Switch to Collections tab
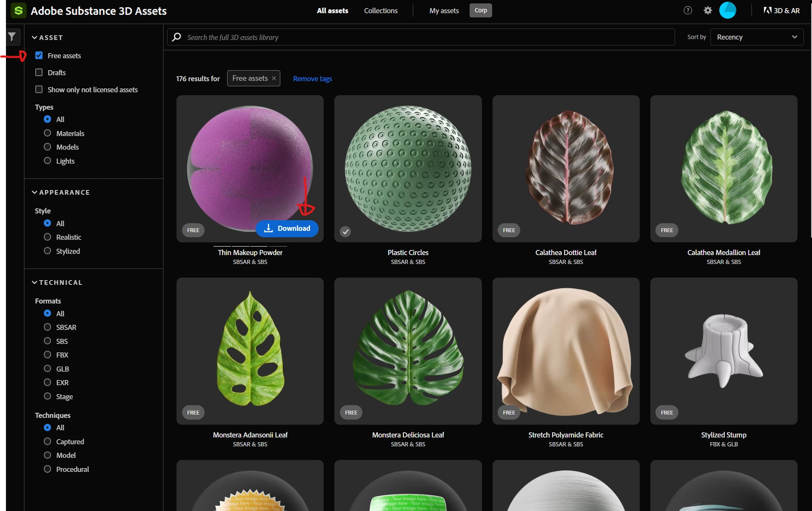This screenshot has width=812, height=511. point(381,11)
